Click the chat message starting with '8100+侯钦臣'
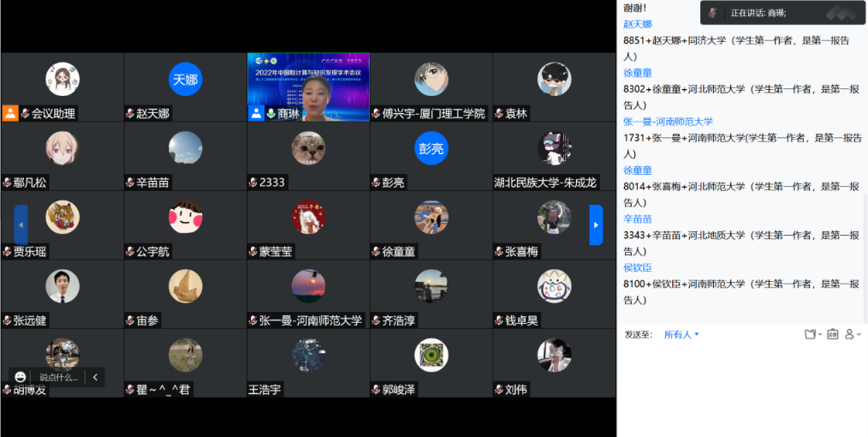 click(x=742, y=292)
